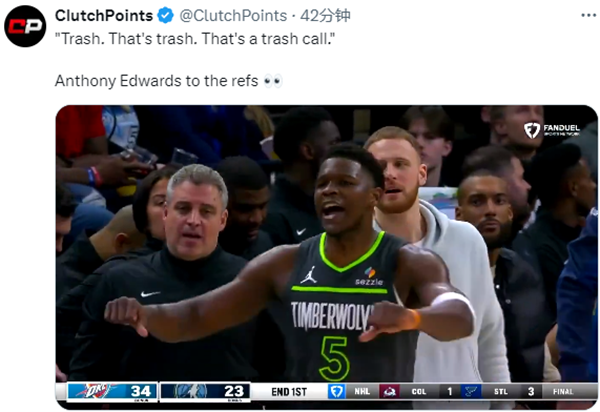Click the FINAL label in the ticker
The image size is (600, 412).
[563, 391]
